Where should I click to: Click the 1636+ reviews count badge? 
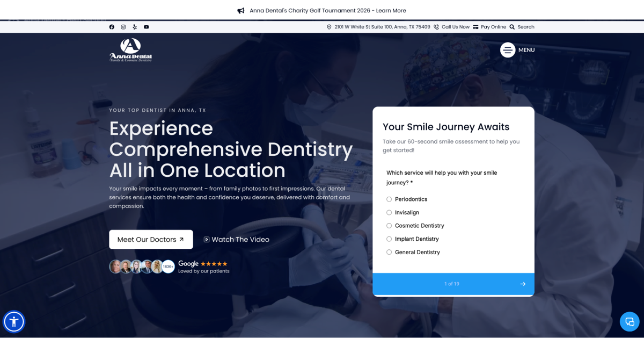[x=168, y=267]
